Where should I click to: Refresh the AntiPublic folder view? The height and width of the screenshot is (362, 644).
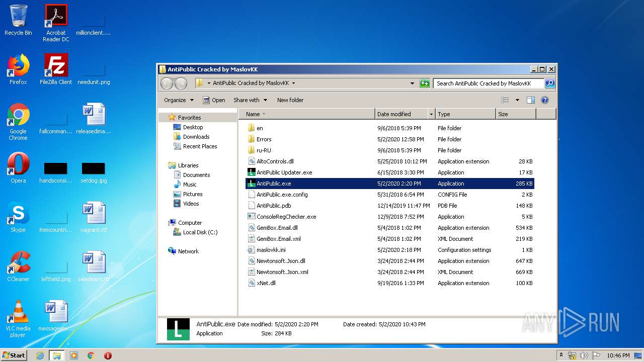point(425,83)
